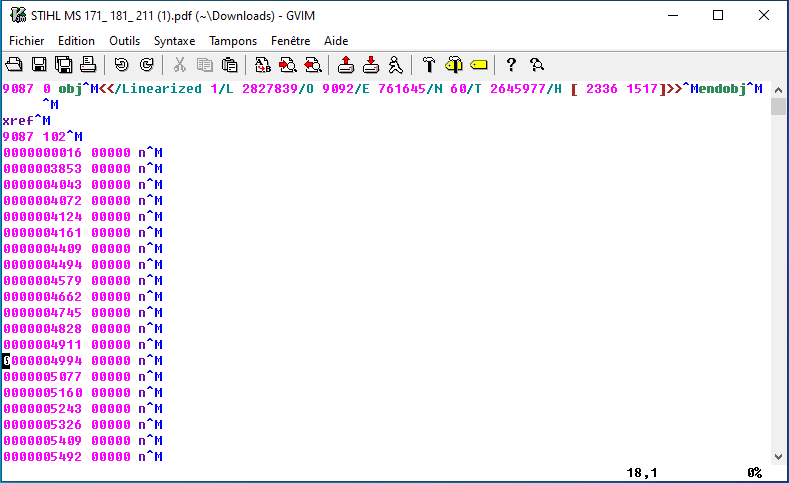Click the Find Next icon
Viewport: 789px width, 483px height.
point(288,65)
